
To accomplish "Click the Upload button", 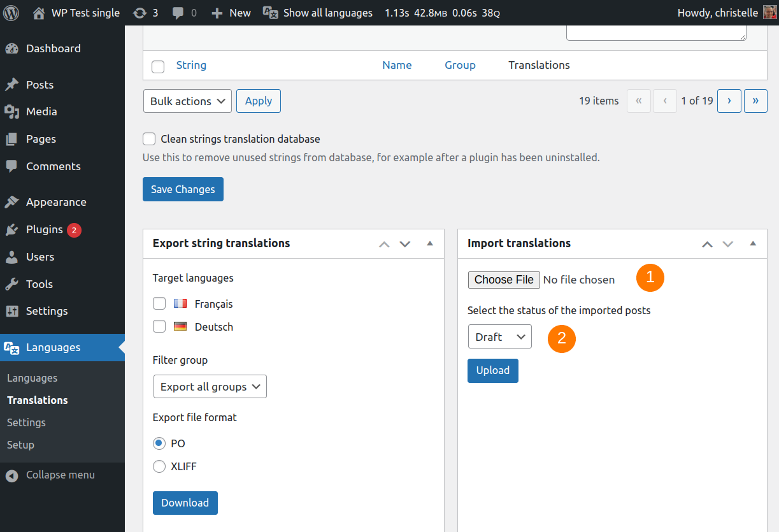I will (x=493, y=371).
